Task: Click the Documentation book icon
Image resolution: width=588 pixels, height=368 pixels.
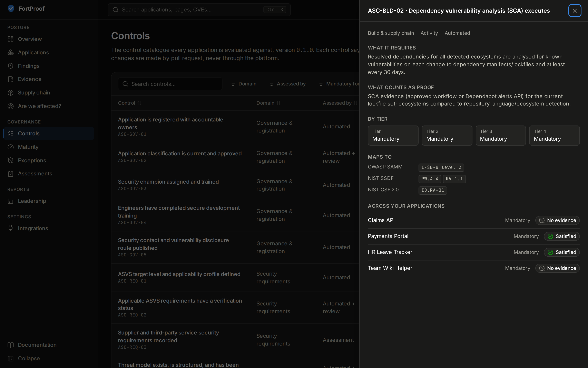Action: pyautogui.click(x=10, y=345)
